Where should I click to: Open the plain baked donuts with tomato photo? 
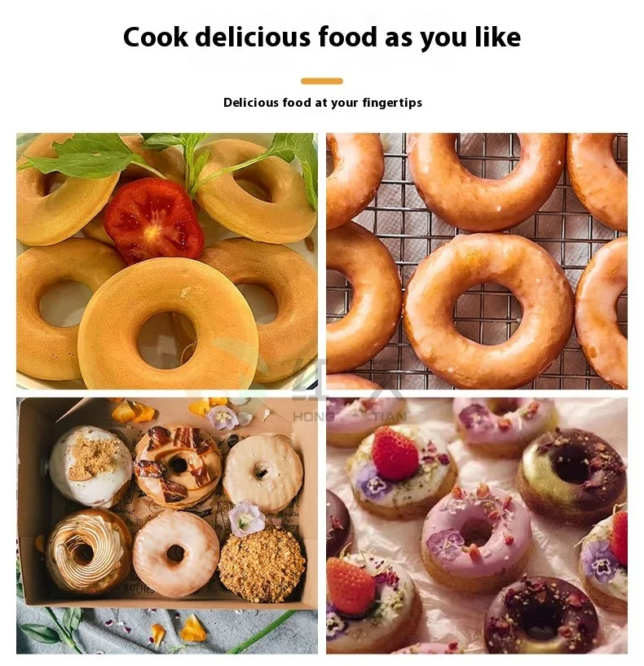(167, 261)
